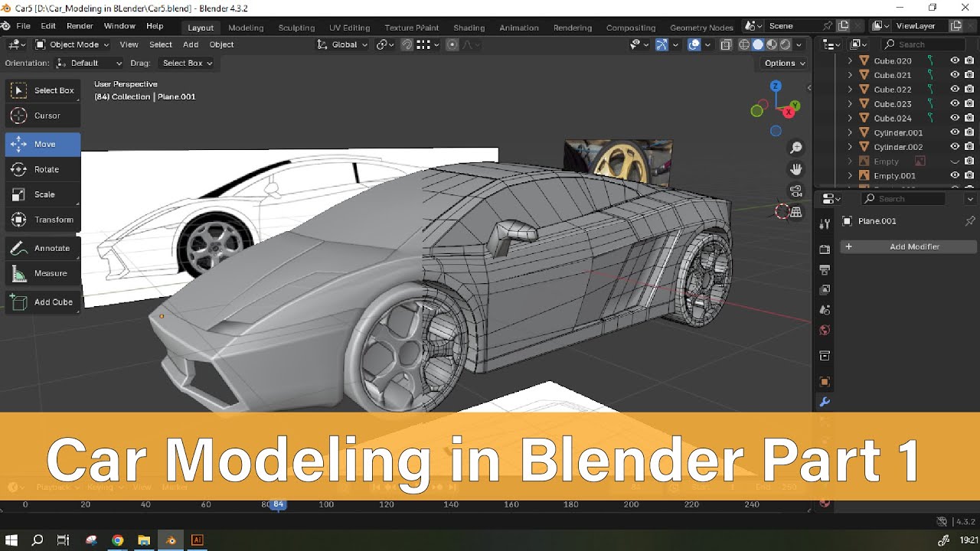Click the proportional editing icon

pos(452,44)
